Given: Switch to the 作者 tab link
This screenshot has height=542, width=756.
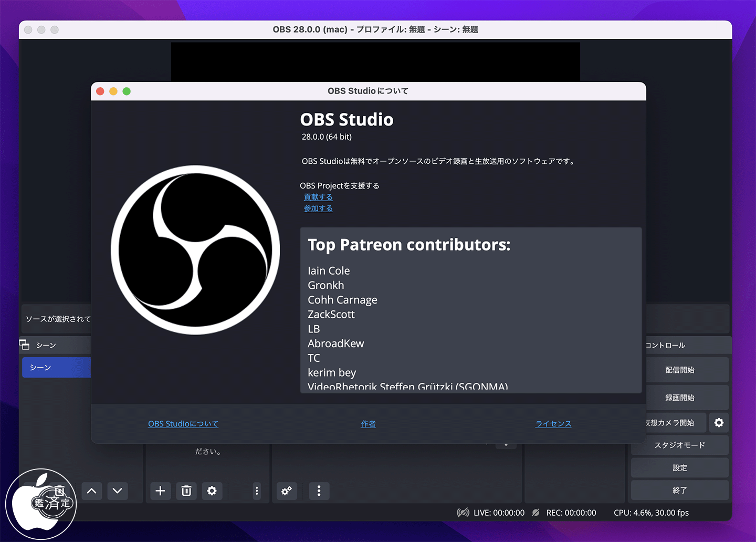Looking at the screenshot, I should tap(368, 424).
